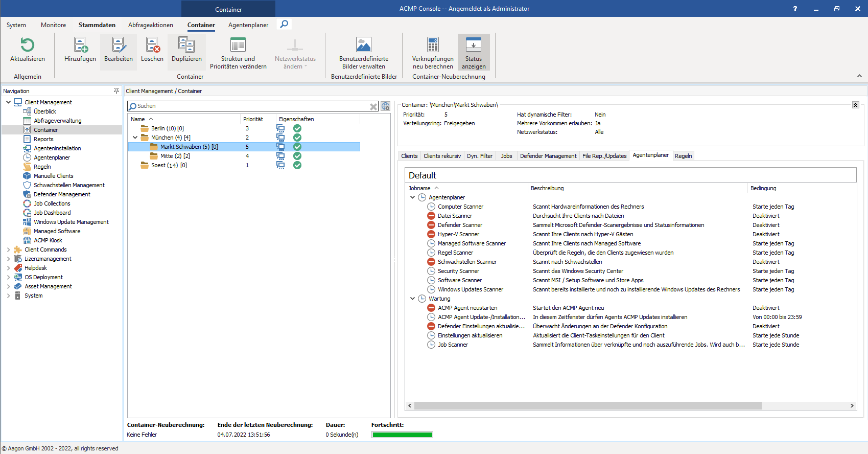
Task: Collapse the container details header
Action: 855,105
